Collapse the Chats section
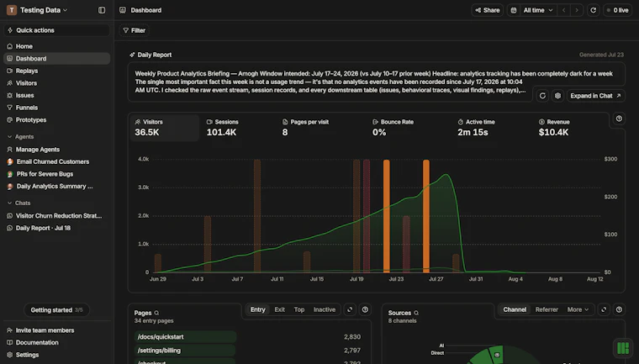This screenshot has width=639, height=364. 18,203
